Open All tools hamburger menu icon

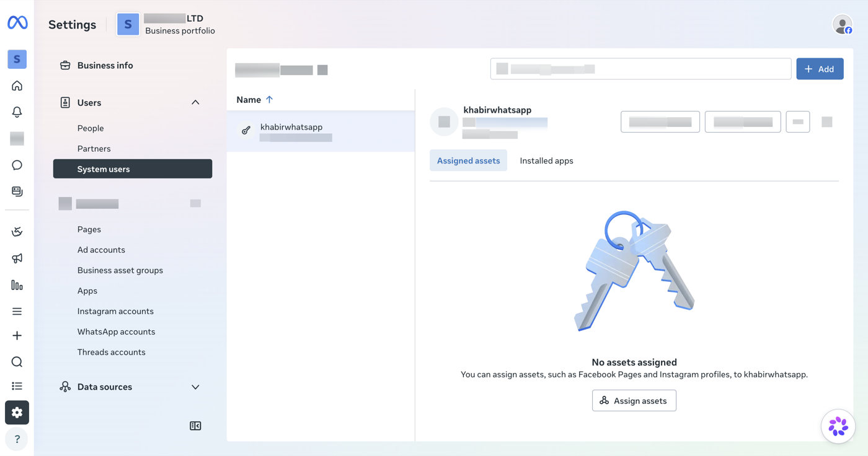17,312
